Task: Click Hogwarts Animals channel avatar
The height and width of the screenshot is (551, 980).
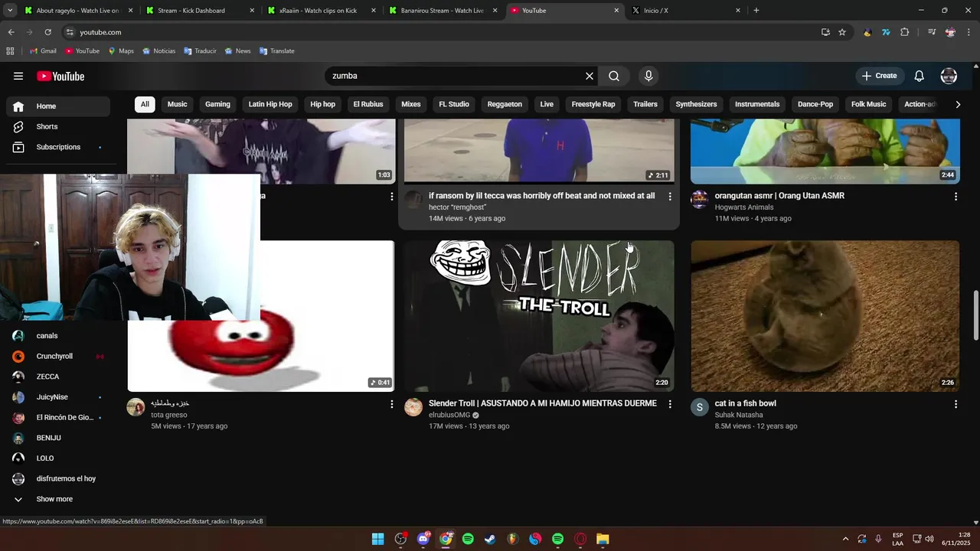Action: [x=700, y=200]
